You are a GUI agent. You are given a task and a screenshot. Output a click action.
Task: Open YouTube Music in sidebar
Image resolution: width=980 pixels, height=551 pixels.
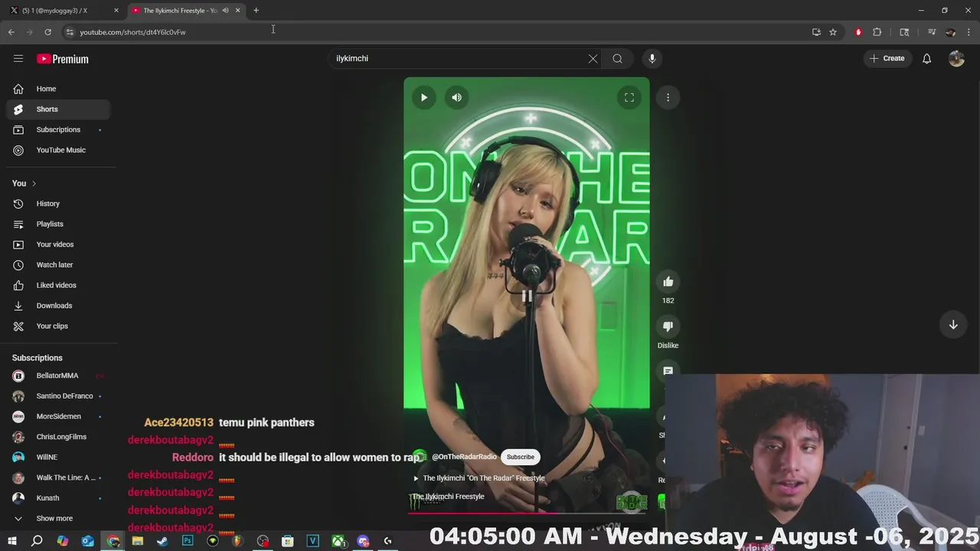[x=58, y=150]
